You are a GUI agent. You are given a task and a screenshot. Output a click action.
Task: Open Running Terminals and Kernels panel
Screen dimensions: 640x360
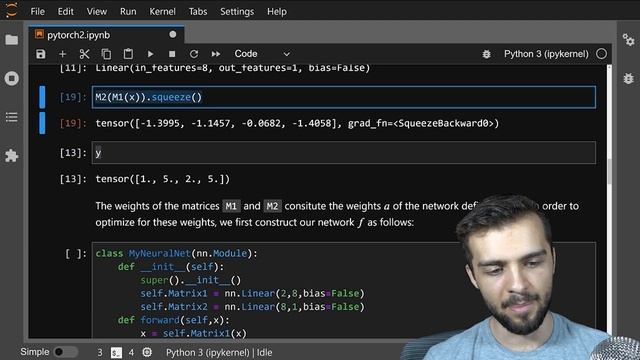click(11, 78)
